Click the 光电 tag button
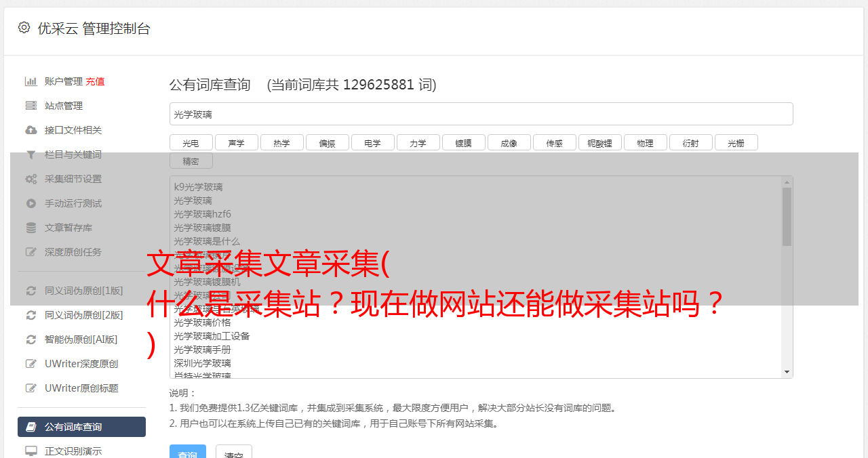 [191, 142]
